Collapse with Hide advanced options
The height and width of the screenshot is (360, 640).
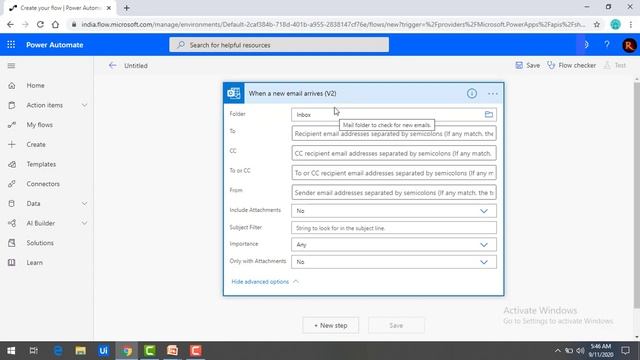(265, 282)
